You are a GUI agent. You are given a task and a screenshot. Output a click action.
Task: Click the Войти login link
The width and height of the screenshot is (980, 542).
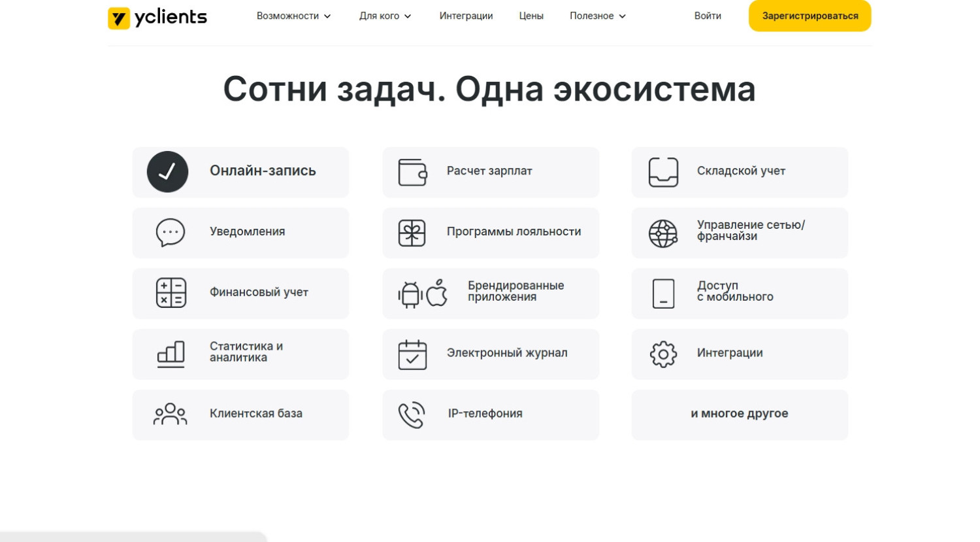pos(708,16)
